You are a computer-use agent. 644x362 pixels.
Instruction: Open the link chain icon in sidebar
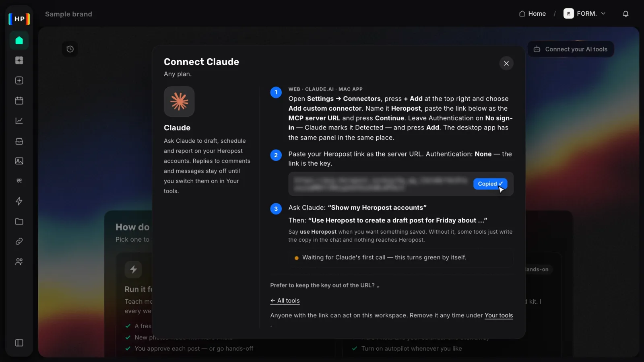click(19, 241)
